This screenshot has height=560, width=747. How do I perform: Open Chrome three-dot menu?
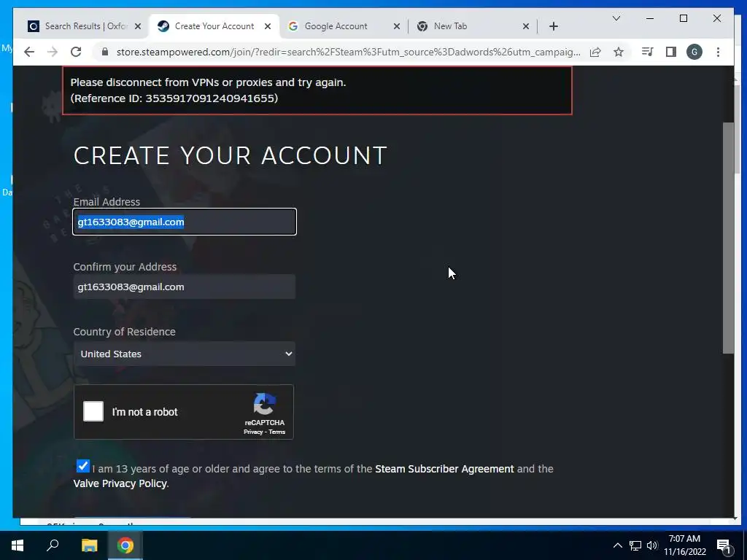click(x=718, y=52)
